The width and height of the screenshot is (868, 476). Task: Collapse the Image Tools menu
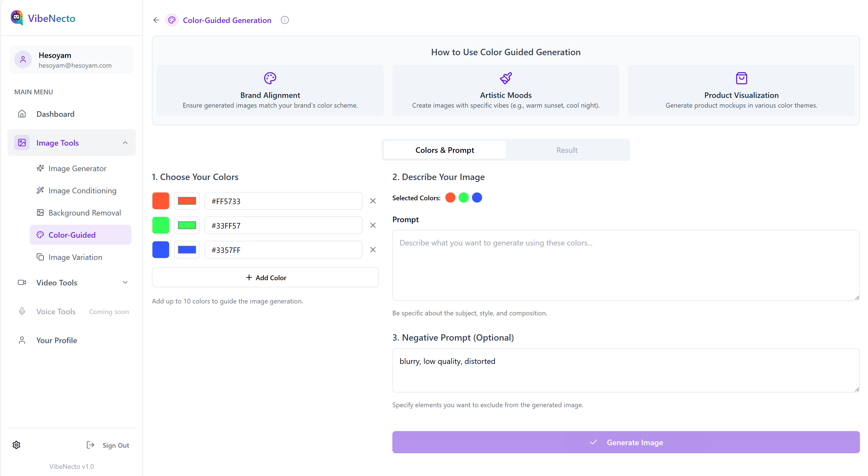click(125, 143)
